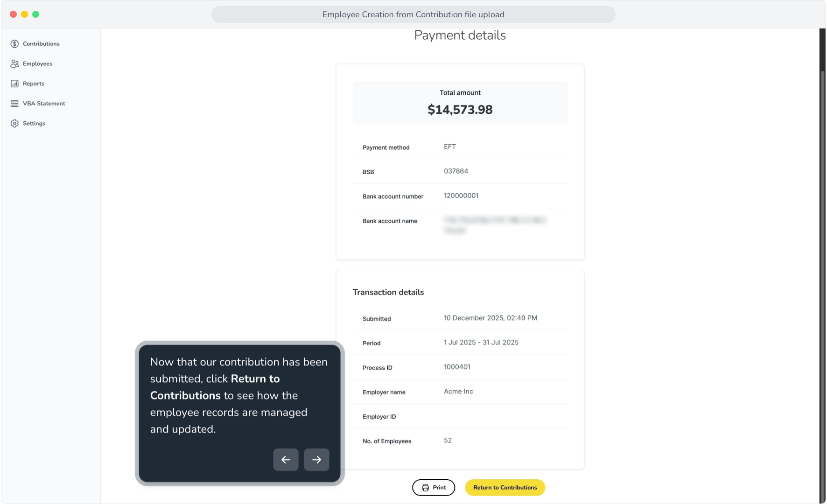Click the yellow minimize window button
Image resolution: width=827 pixels, height=504 pixels.
click(x=25, y=14)
